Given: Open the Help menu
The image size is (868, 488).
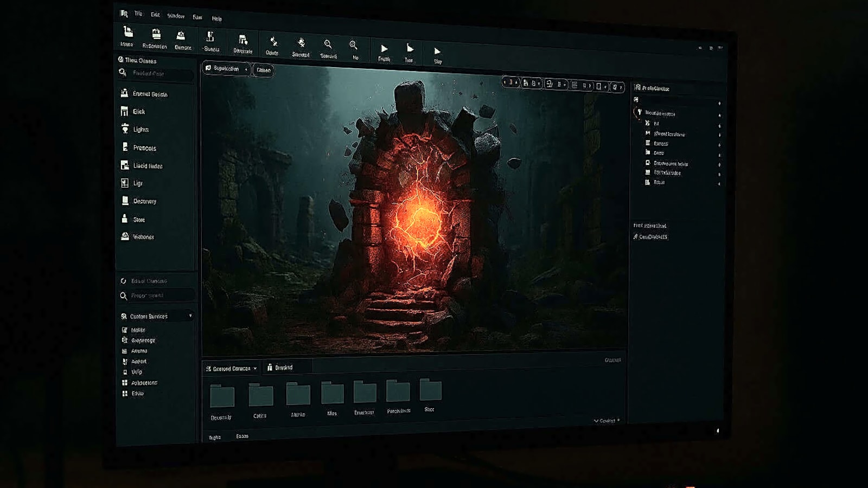Looking at the screenshot, I should pos(217,18).
